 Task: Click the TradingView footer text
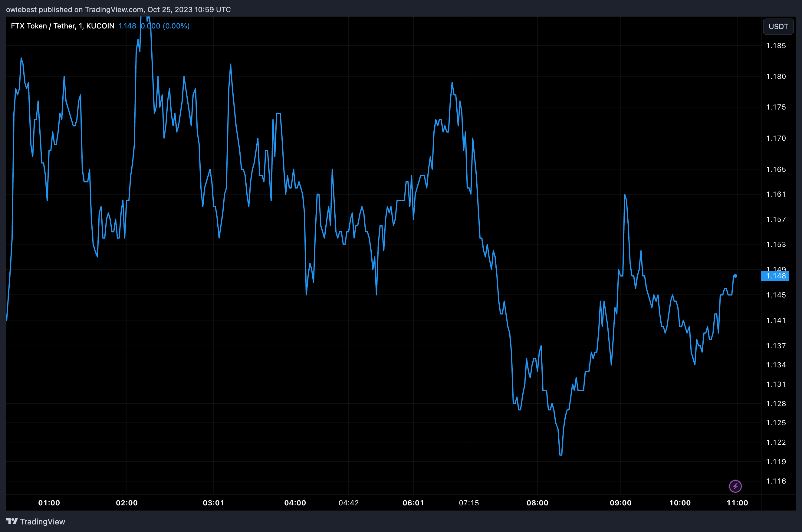[42, 521]
